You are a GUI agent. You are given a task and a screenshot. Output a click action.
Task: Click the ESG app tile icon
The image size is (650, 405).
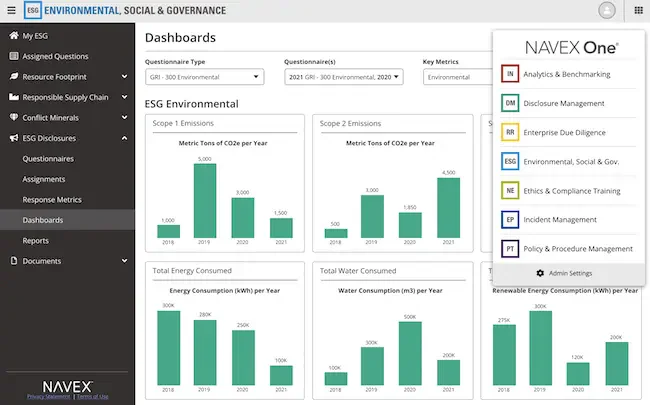(510, 161)
